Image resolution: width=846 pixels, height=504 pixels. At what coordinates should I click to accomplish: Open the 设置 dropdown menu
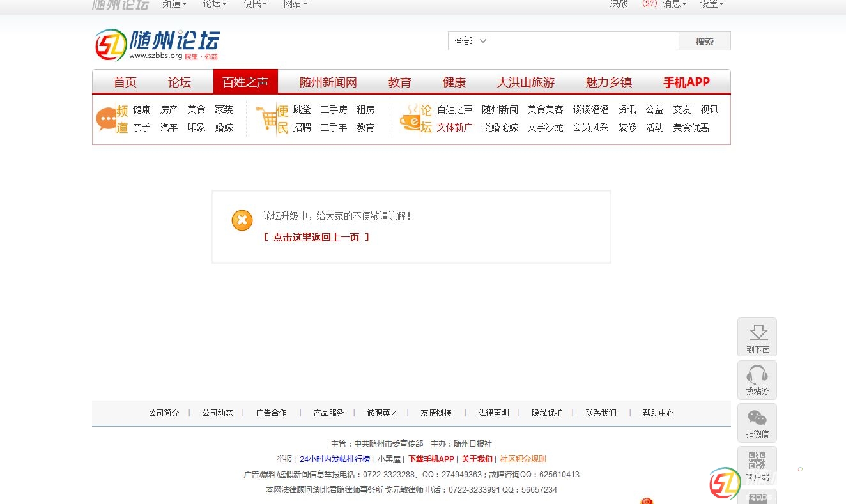point(712,4)
